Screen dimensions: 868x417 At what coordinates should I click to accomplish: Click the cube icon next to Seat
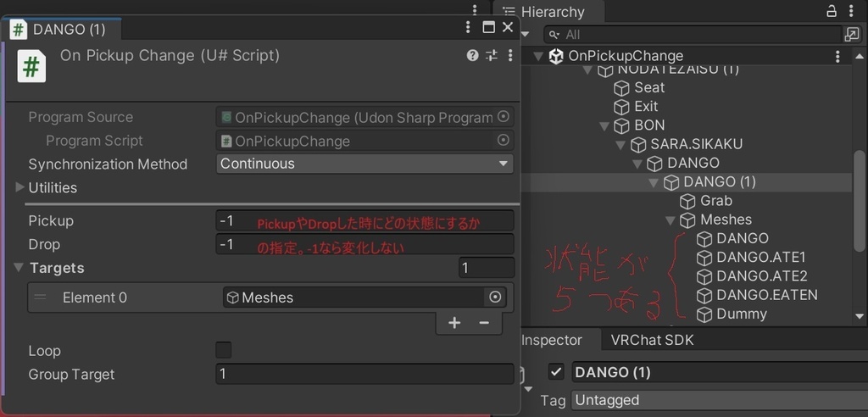(x=622, y=87)
